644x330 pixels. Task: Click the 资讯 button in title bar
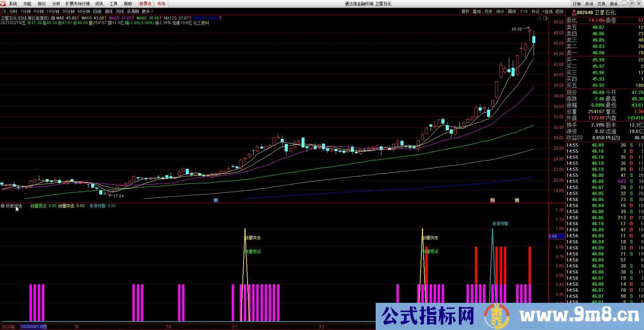point(589,4)
